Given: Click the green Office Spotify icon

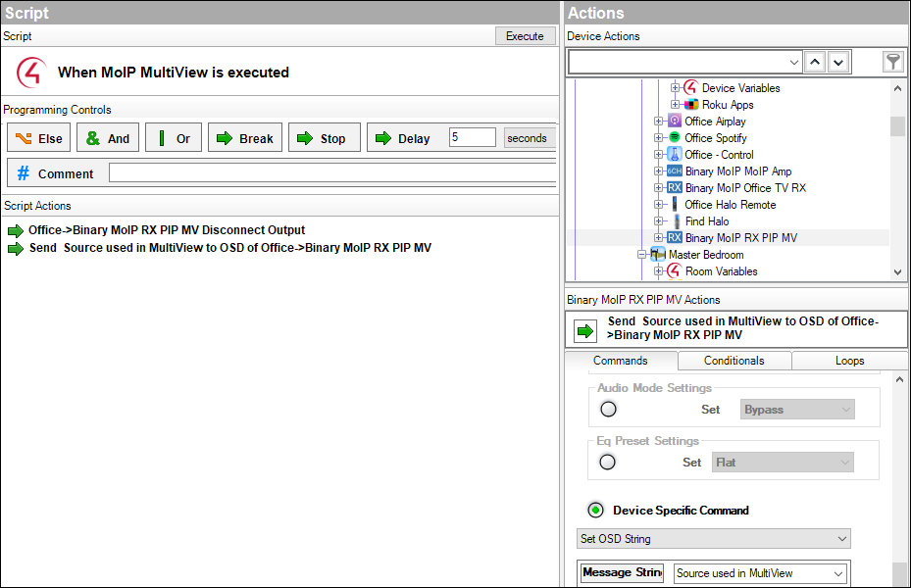Looking at the screenshot, I should click(675, 138).
